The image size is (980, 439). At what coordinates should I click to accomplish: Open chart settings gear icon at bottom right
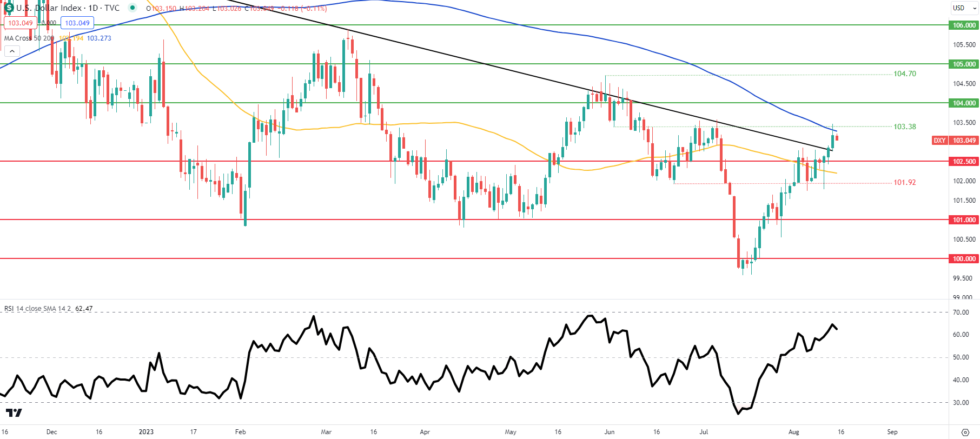965,432
